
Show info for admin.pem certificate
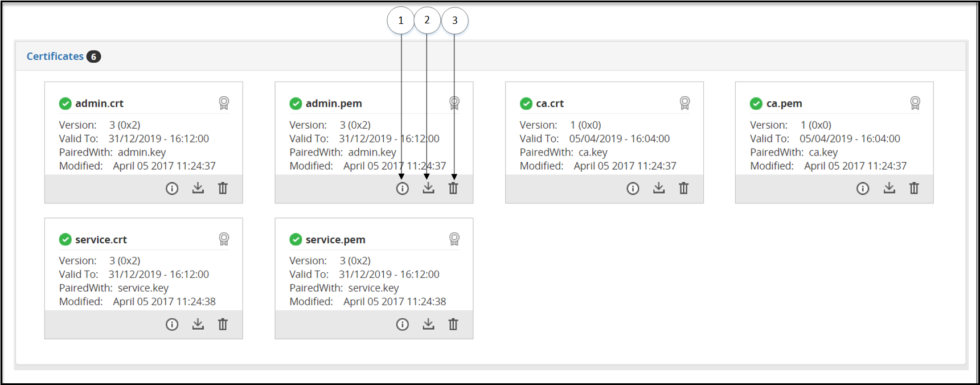click(403, 189)
